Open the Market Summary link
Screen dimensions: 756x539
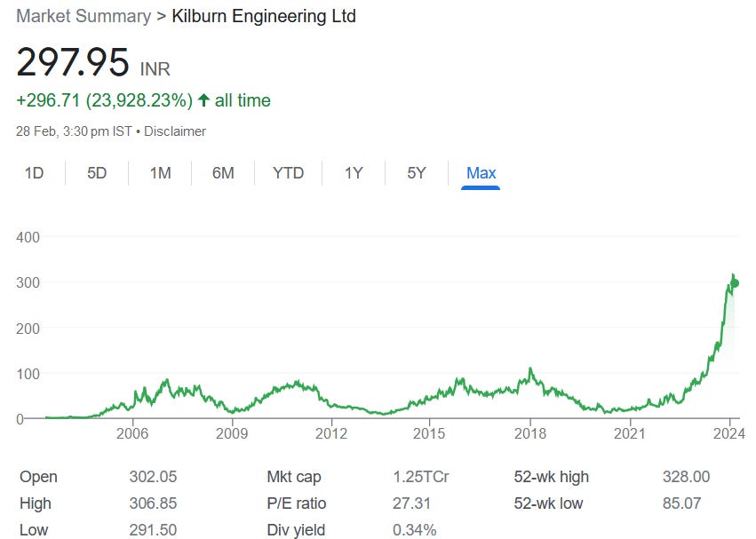(84, 16)
